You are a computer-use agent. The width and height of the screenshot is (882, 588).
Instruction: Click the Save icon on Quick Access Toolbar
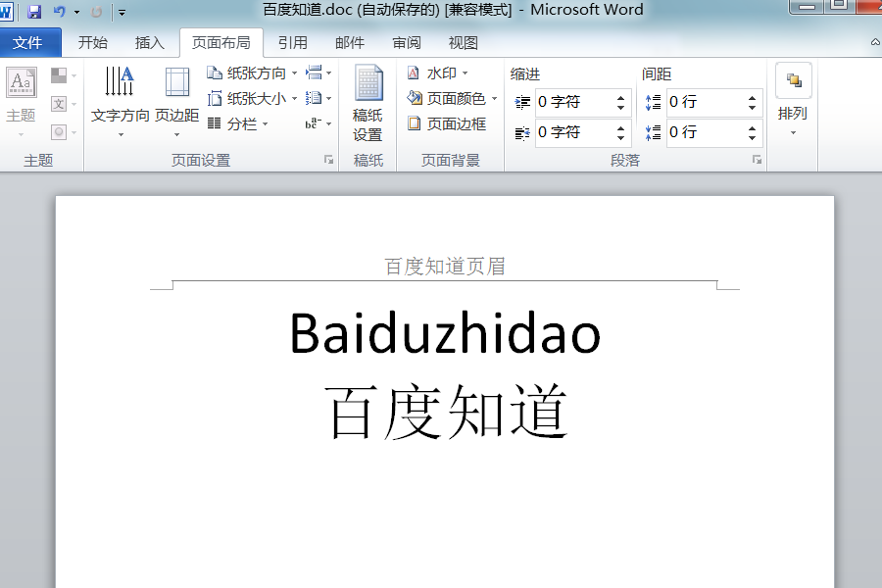tap(32, 10)
